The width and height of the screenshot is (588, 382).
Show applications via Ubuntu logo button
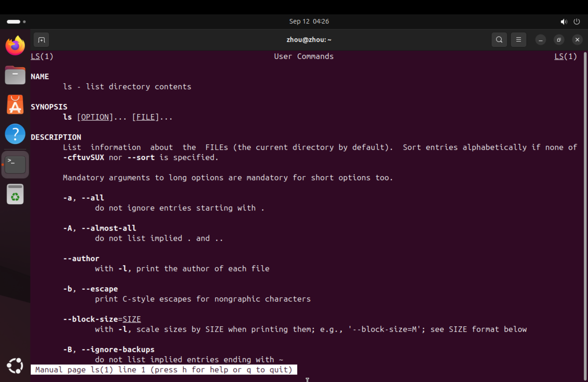(15, 365)
